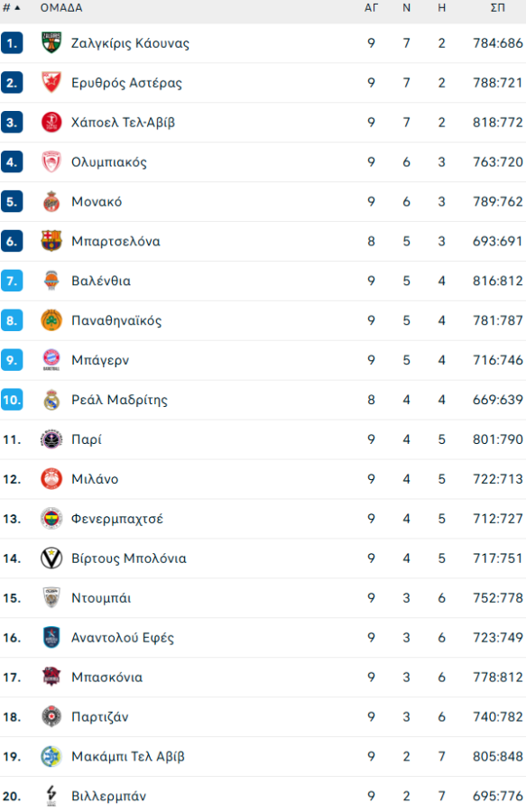Select the Monaco club crest
The image size is (526, 812).
point(52,201)
